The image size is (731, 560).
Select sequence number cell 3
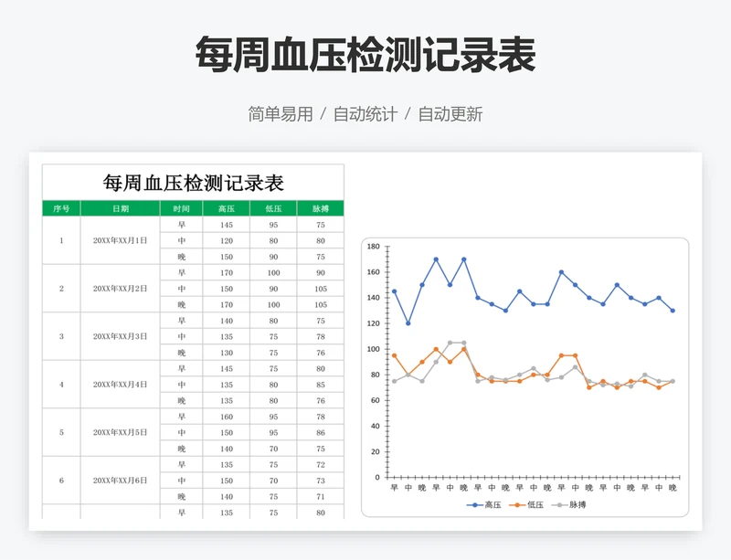tap(61, 336)
